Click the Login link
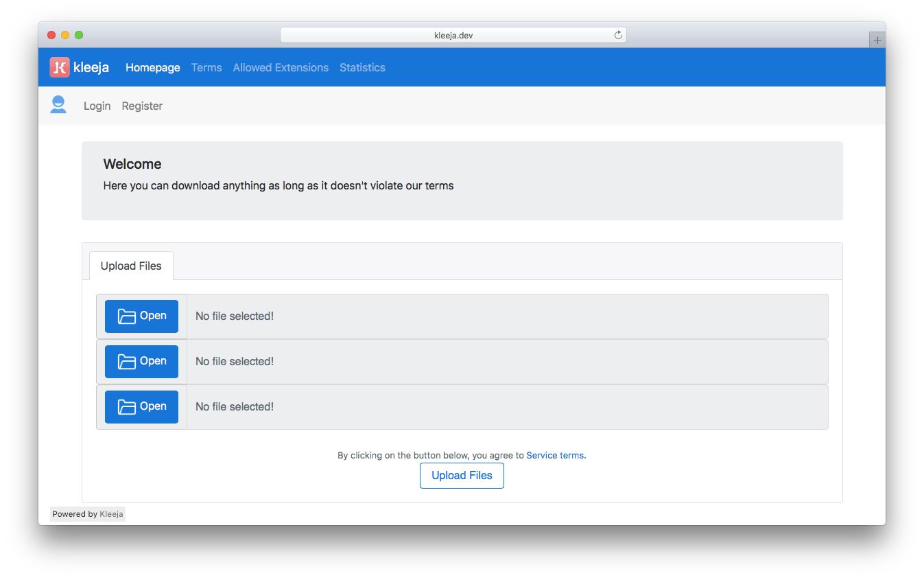The image size is (924, 580). (x=97, y=106)
